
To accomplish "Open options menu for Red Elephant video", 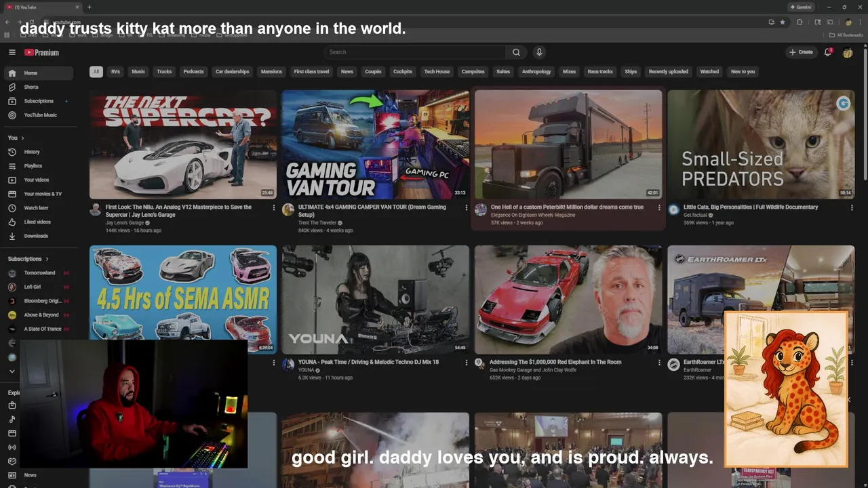I will (x=659, y=363).
